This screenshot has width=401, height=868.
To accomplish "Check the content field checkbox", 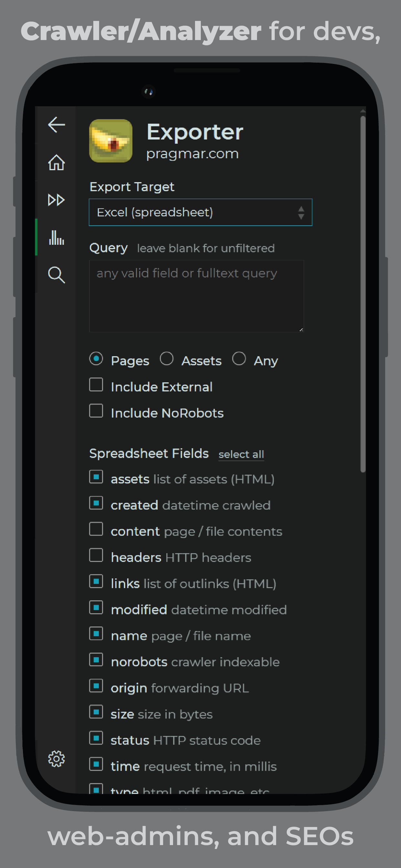I will 96,529.
